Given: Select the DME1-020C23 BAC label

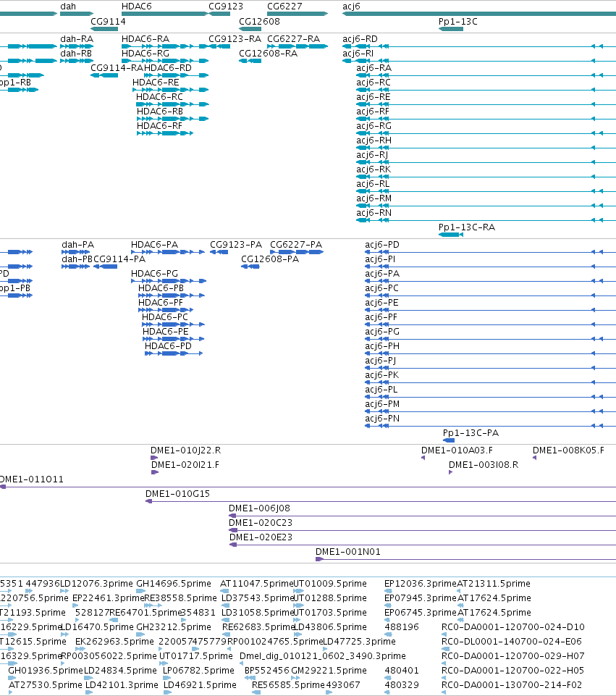Looking at the screenshot, I should [x=261, y=522].
